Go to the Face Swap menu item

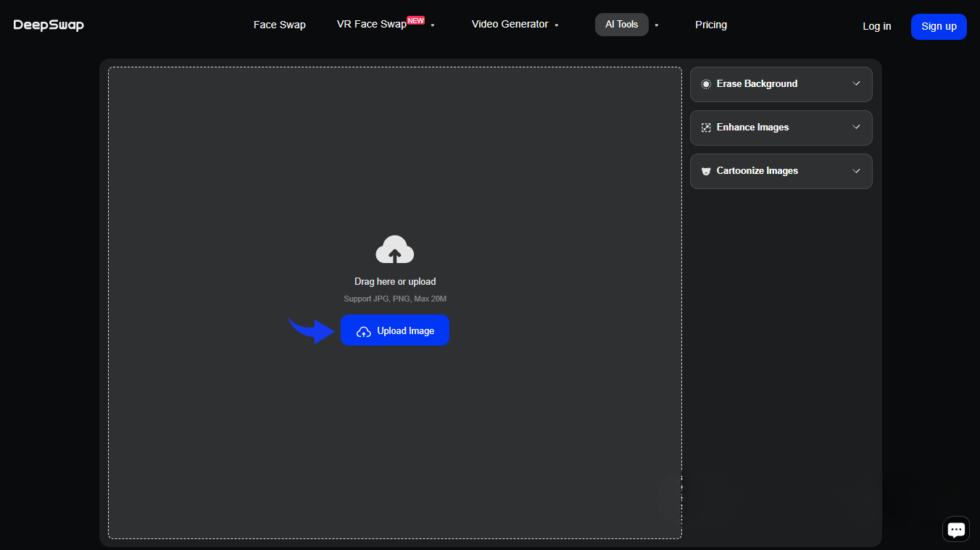pyautogui.click(x=279, y=25)
